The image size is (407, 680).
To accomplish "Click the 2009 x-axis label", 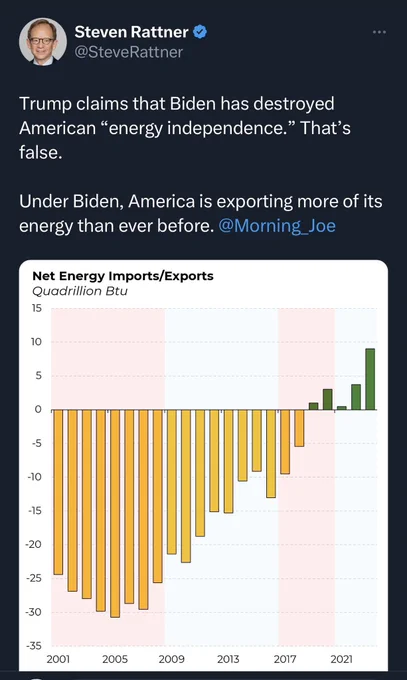I will [x=171, y=659].
